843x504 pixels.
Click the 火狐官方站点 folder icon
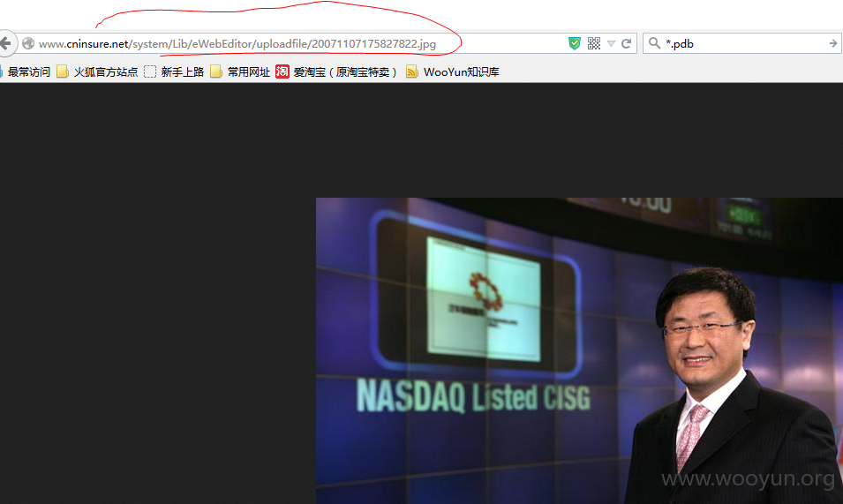(63, 71)
